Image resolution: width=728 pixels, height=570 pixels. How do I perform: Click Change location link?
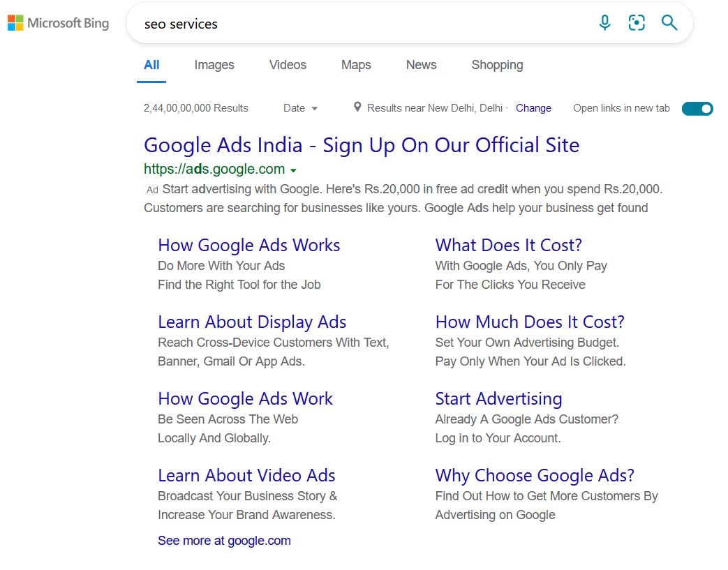click(533, 108)
